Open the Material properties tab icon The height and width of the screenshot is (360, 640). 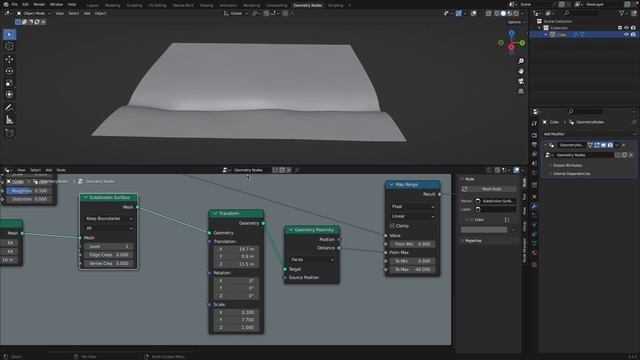click(534, 253)
